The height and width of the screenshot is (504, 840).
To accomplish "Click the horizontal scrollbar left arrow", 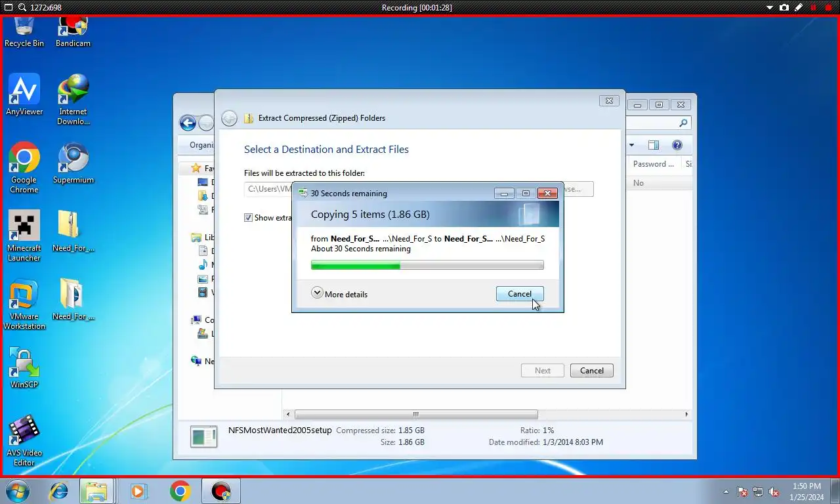I will click(x=287, y=414).
